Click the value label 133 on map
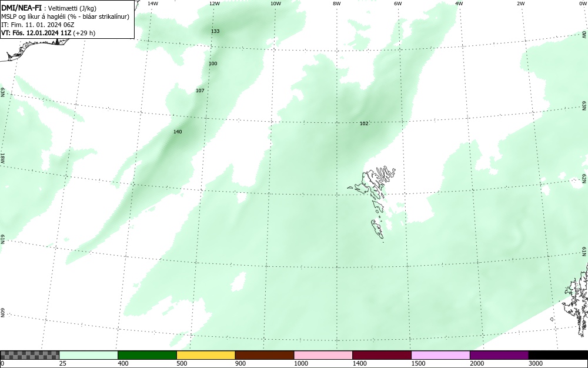Screen dimensions: 588x368 coord(215,31)
